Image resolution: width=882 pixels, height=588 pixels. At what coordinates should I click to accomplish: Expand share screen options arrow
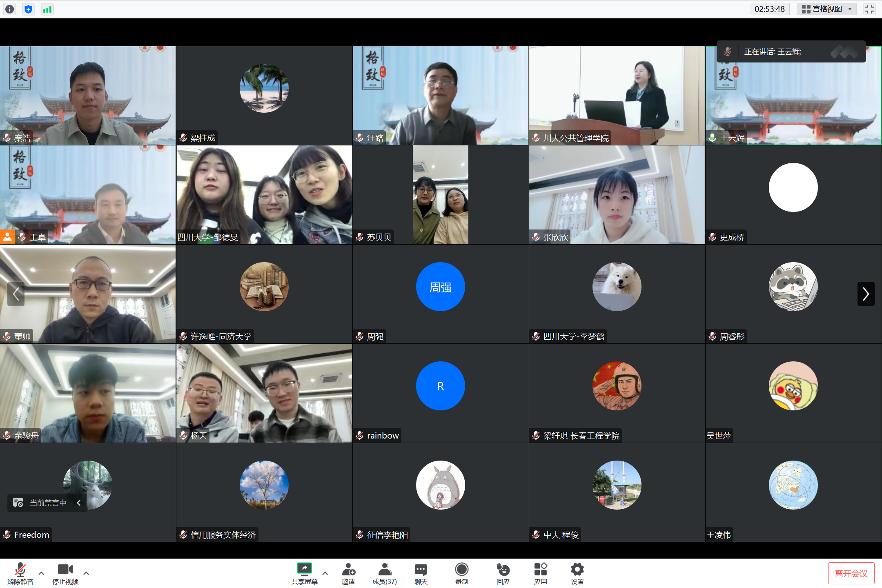325,573
